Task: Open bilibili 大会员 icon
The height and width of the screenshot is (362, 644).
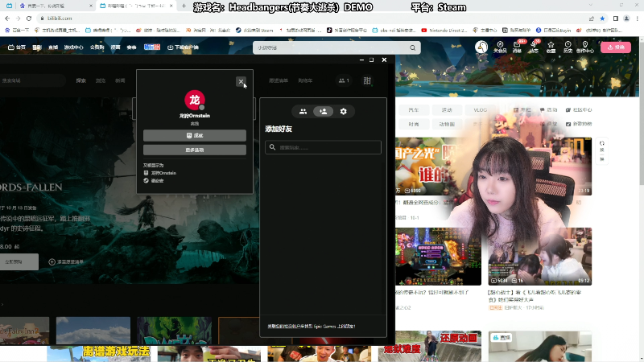Action: [500, 47]
